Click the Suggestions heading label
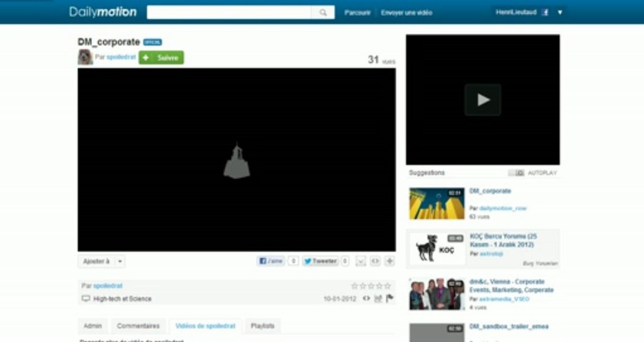This screenshot has width=644, height=342. tap(427, 173)
